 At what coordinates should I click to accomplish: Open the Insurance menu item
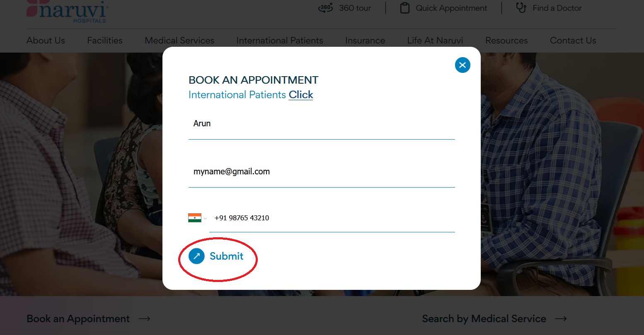[x=365, y=41]
